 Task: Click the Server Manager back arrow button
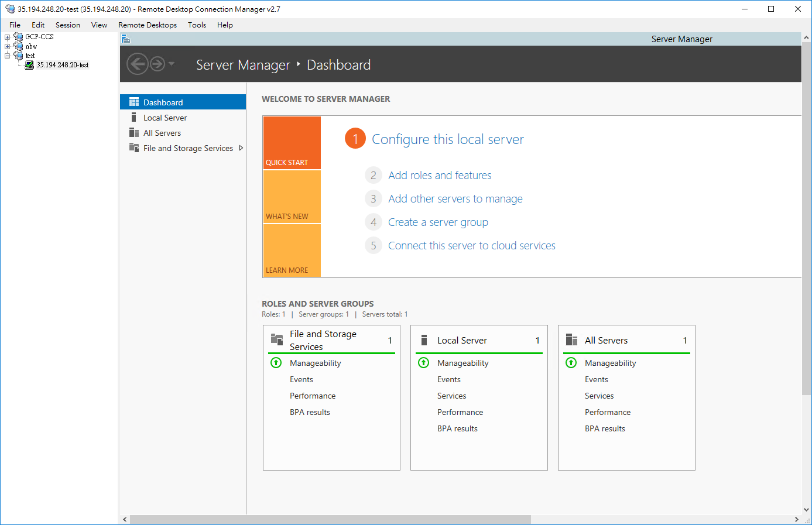(x=137, y=64)
